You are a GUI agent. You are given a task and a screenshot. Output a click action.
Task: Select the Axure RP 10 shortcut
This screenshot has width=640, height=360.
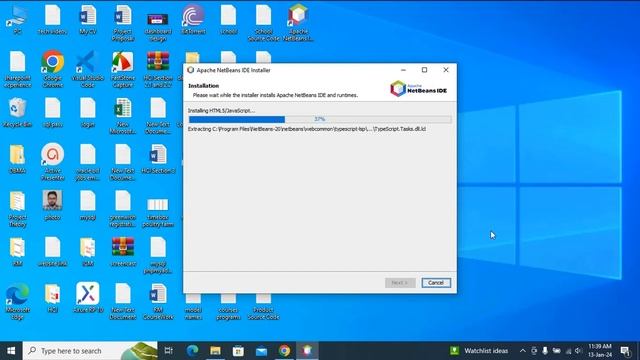[88, 298]
